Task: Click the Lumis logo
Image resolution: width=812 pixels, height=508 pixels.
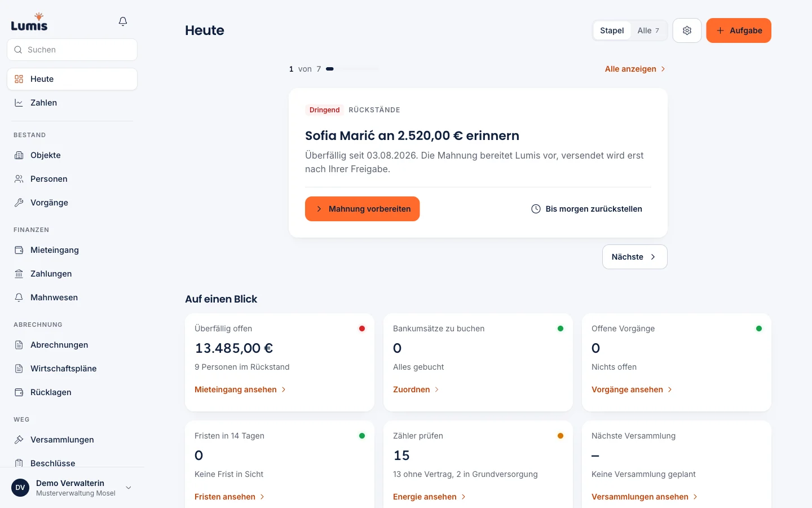Action: tap(29, 21)
